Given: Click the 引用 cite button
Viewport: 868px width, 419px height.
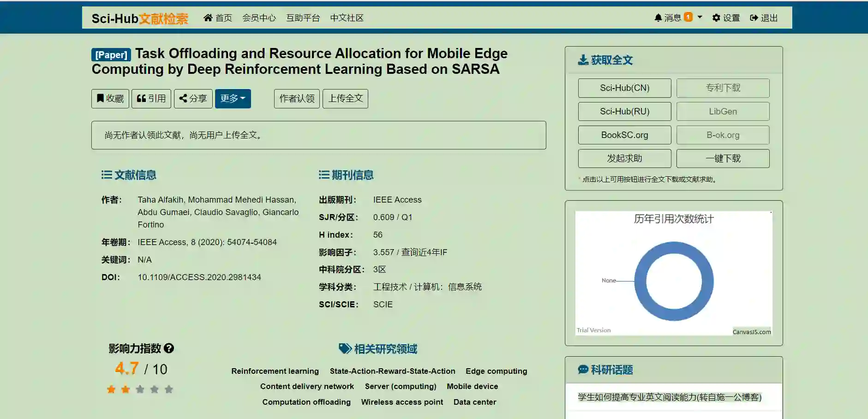Looking at the screenshot, I should pyautogui.click(x=151, y=99).
